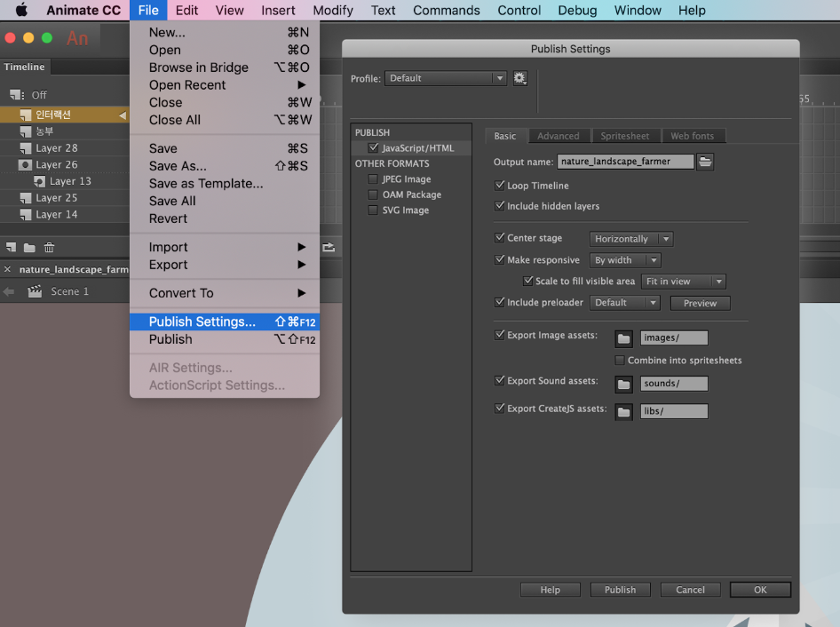The width and height of the screenshot is (840, 627).
Task: Click the new layer icon below timeline
Action: [11, 247]
